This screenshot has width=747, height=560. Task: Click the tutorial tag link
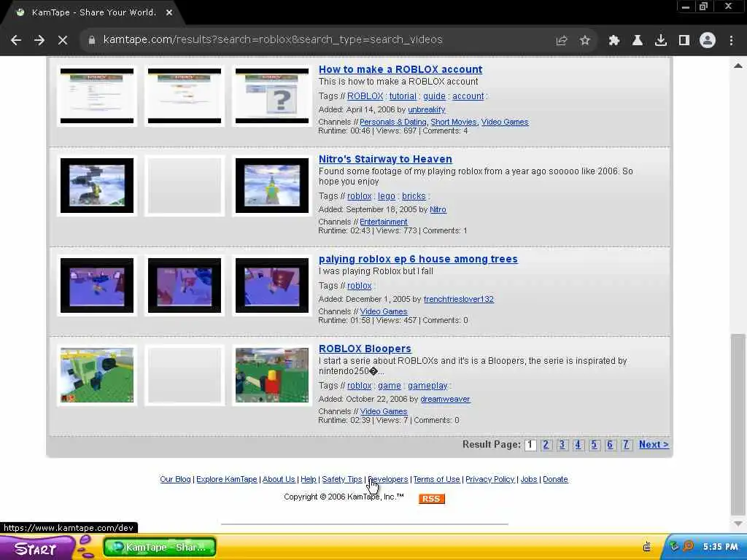(403, 96)
